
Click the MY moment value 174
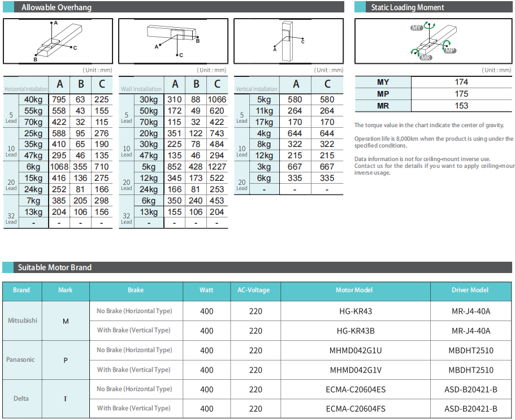pyautogui.click(x=461, y=82)
